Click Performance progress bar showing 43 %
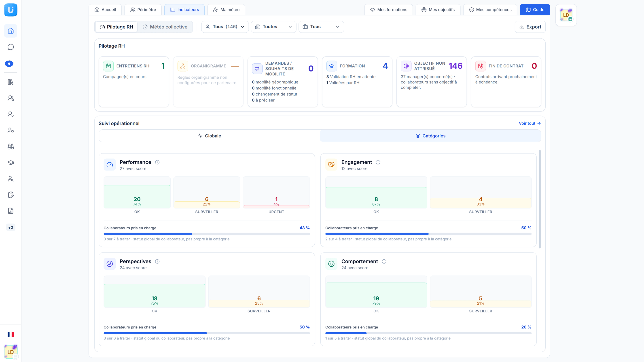This screenshot has height=362, width=644. click(x=207, y=234)
